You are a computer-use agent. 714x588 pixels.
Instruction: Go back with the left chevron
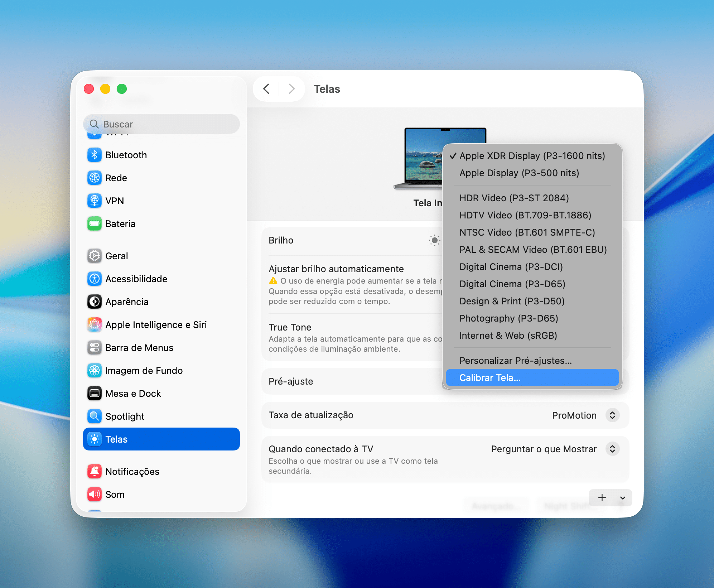[x=266, y=89]
